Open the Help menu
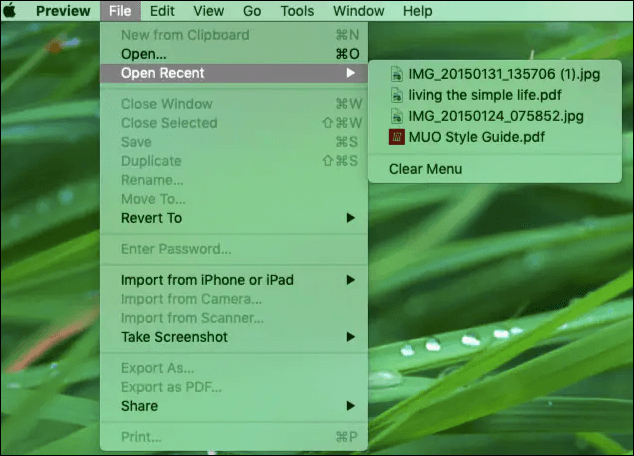634x456 pixels. coord(416,11)
